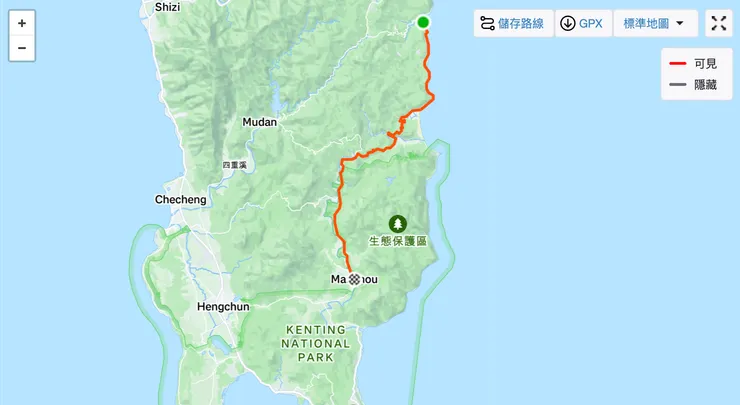Click the Kenting National Park label
The height and width of the screenshot is (405, 740).
click(x=316, y=344)
